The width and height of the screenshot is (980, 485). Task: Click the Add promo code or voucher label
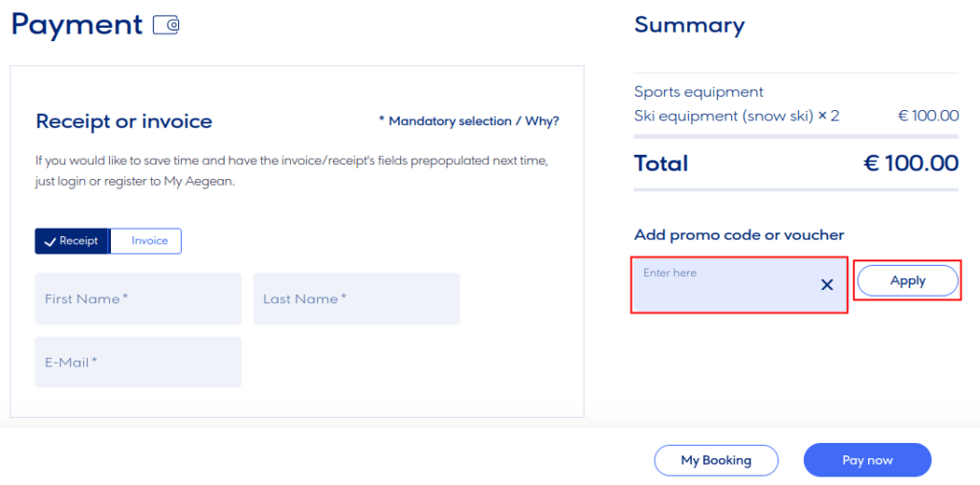point(739,235)
